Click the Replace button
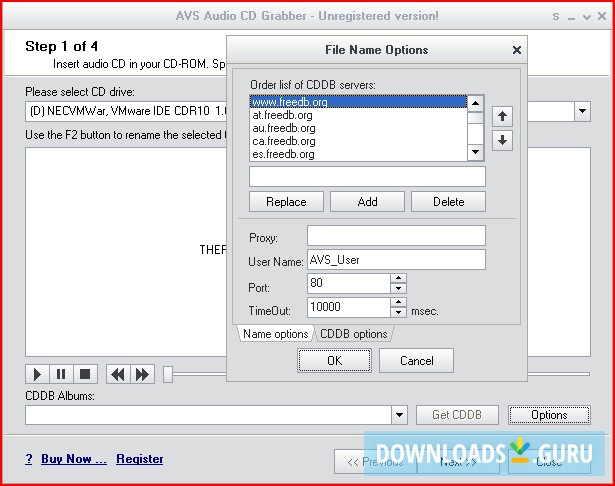The height and width of the screenshot is (486, 615). (286, 202)
